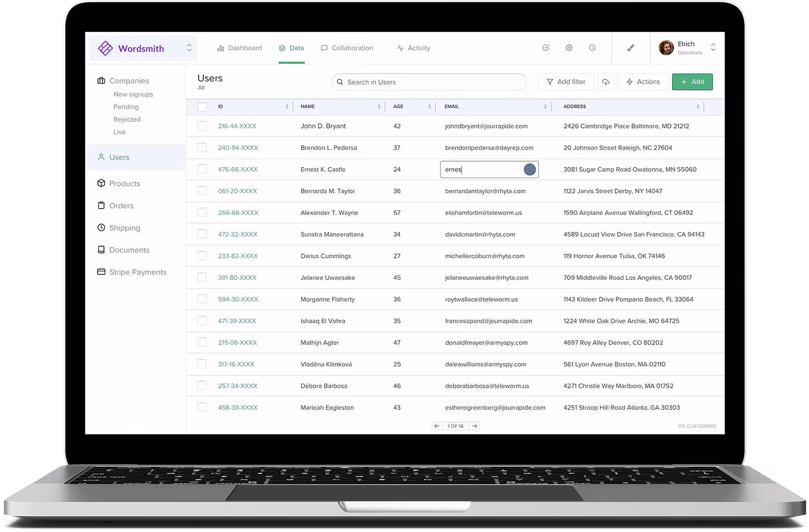Go to next page arrow
The width and height of the screenshot is (809, 532).
click(475, 426)
